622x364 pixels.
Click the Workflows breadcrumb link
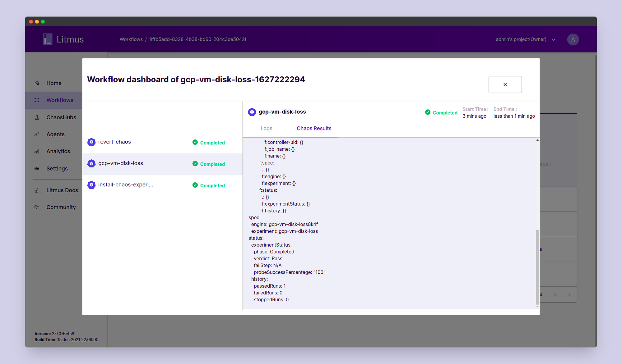(x=131, y=39)
